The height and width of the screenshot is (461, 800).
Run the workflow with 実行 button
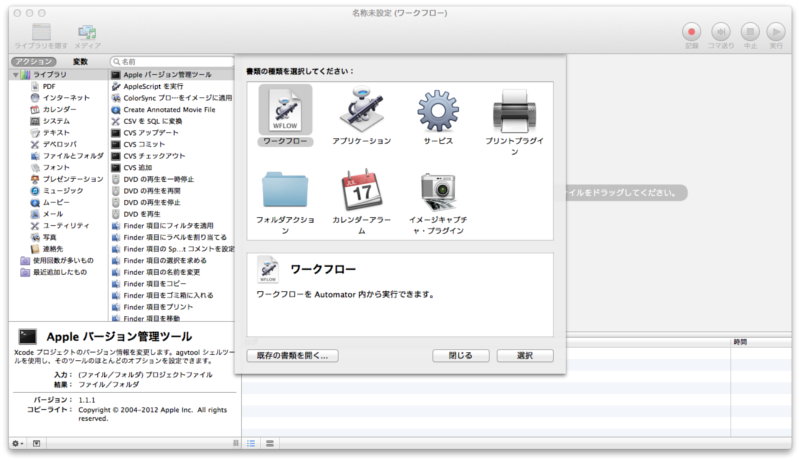tap(776, 32)
